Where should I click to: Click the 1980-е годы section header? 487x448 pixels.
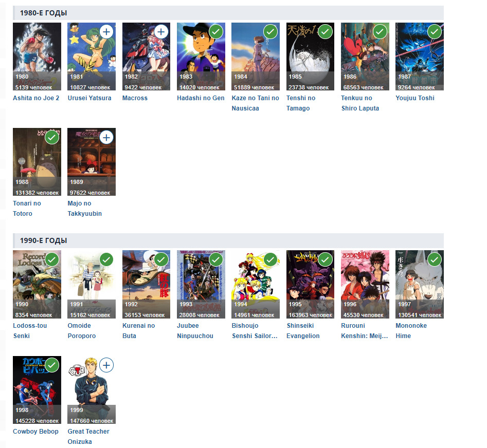228,13
